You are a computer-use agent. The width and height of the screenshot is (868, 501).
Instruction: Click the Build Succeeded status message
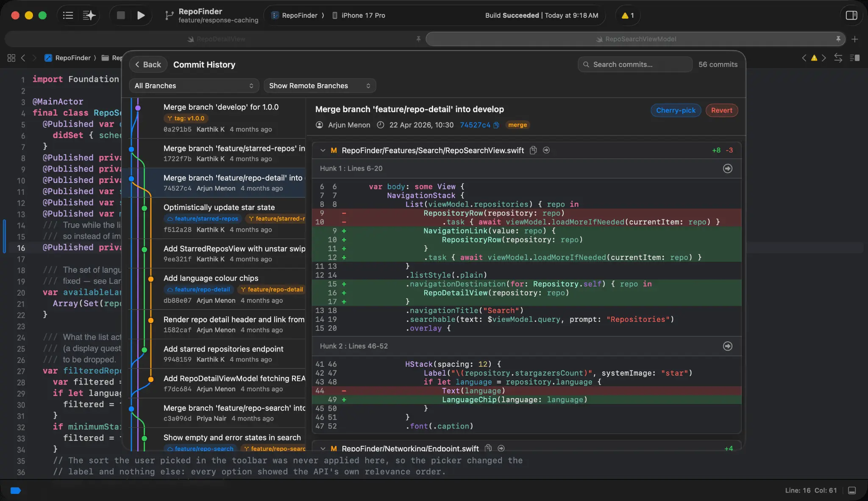coord(542,15)
